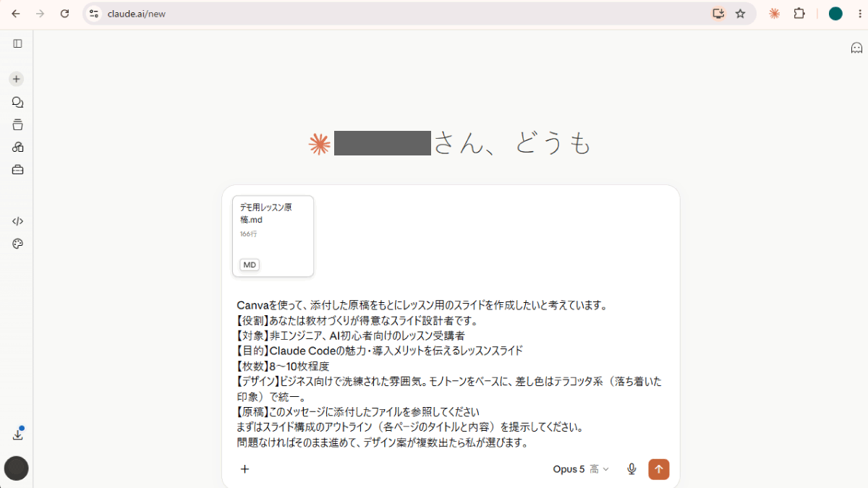This screenshot has width=868, height=488.
Task: Open the artifacts icon in sidebar
Action: coord(17,147)
